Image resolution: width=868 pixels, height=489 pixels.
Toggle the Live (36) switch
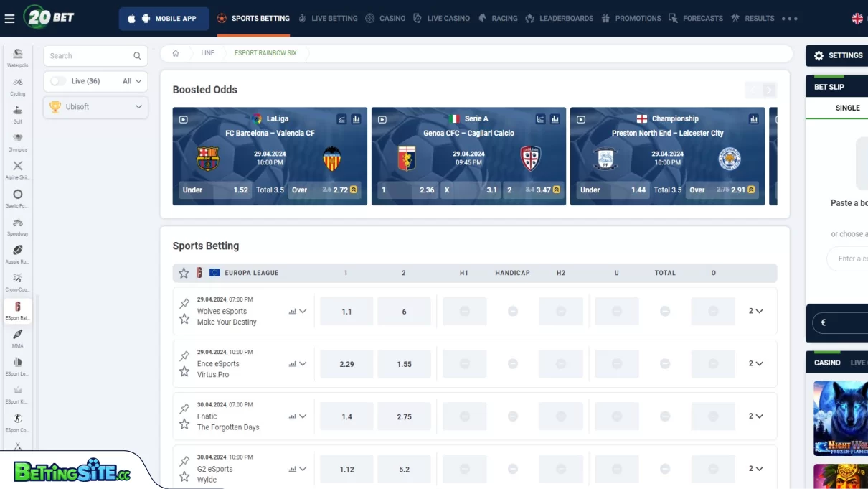point(57,81)
